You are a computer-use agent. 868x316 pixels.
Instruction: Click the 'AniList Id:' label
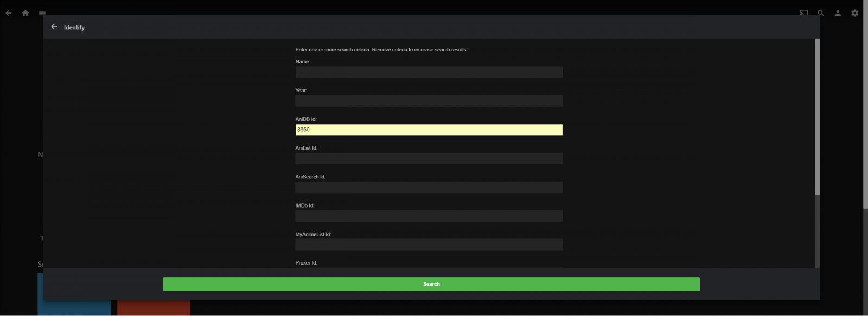point(307,148)
